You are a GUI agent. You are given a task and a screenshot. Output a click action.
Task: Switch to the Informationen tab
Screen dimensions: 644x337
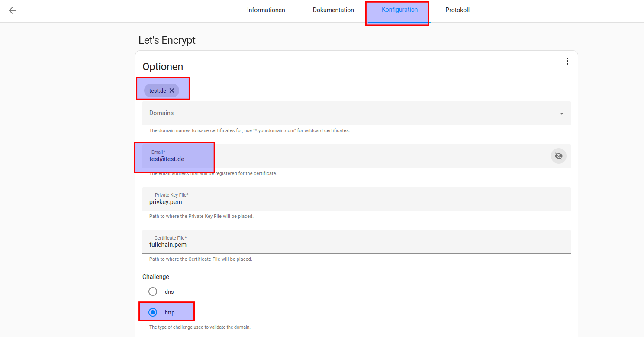click(x=266, y=10)
